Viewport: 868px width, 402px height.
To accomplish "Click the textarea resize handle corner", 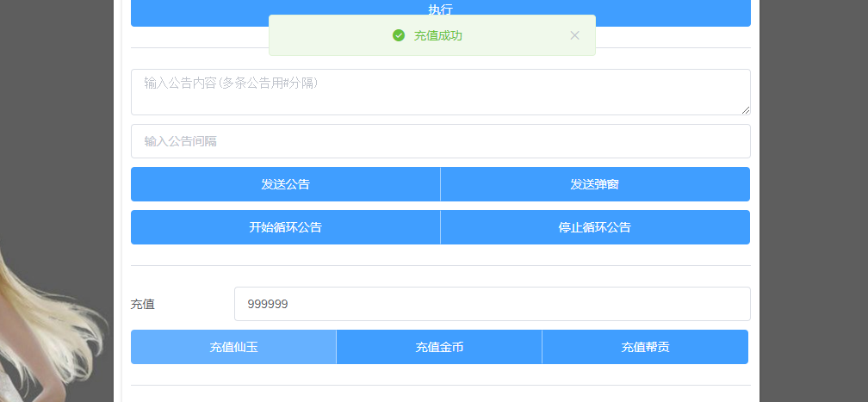I will tap(746, 110).
